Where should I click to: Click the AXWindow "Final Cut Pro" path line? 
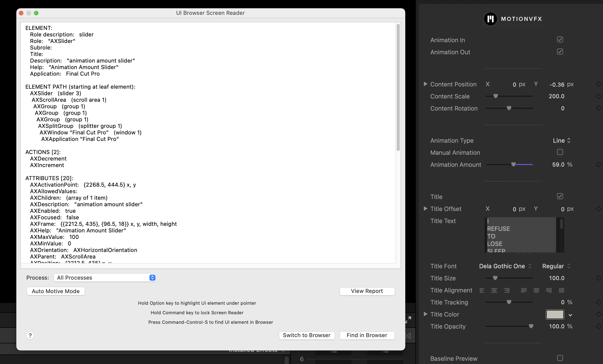[90, 132]
